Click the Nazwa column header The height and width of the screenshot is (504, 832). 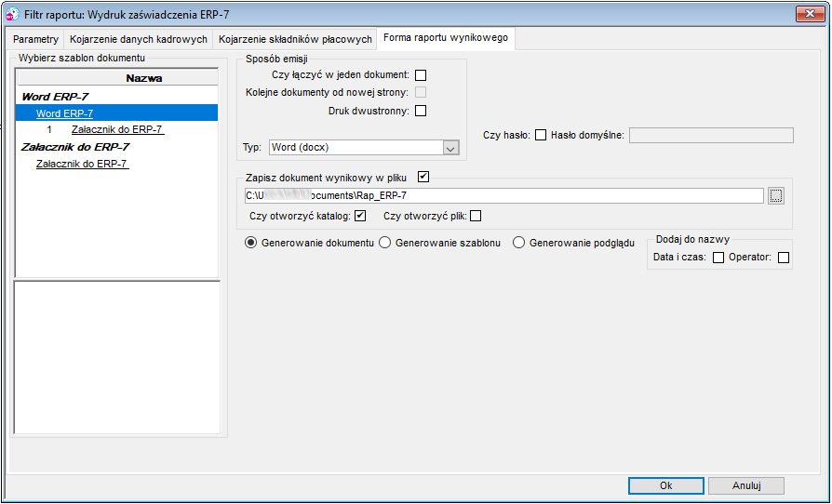coord(118,78)
